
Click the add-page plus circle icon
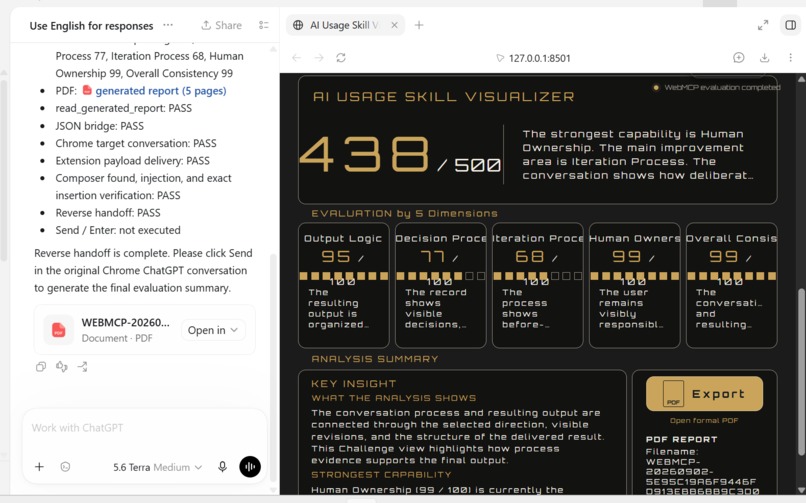pos(739,58)
